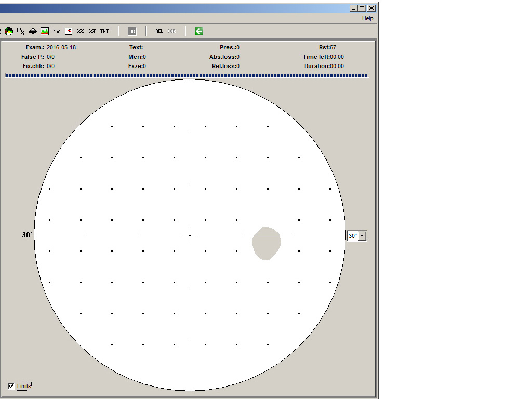
Task: Close the window
Action: pos(371,8)
